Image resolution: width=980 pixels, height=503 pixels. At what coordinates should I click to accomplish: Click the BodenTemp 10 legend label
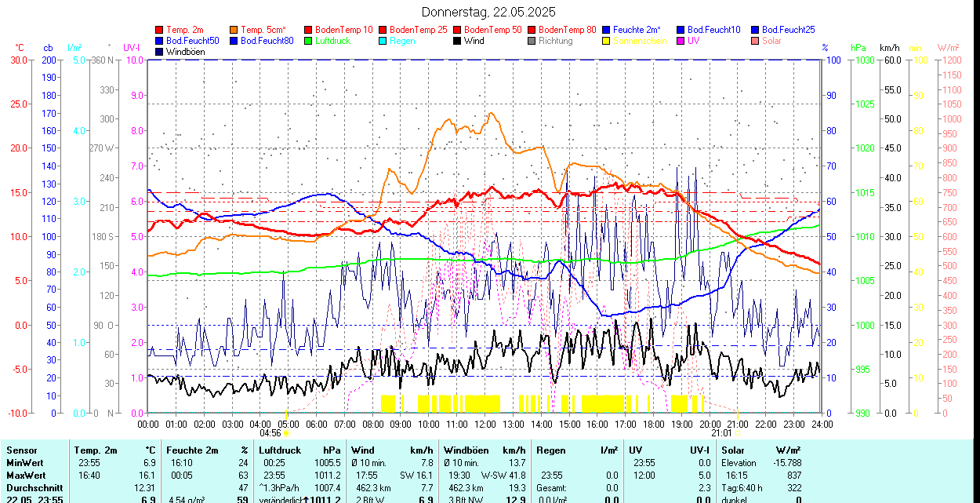(x=344, y=30)
